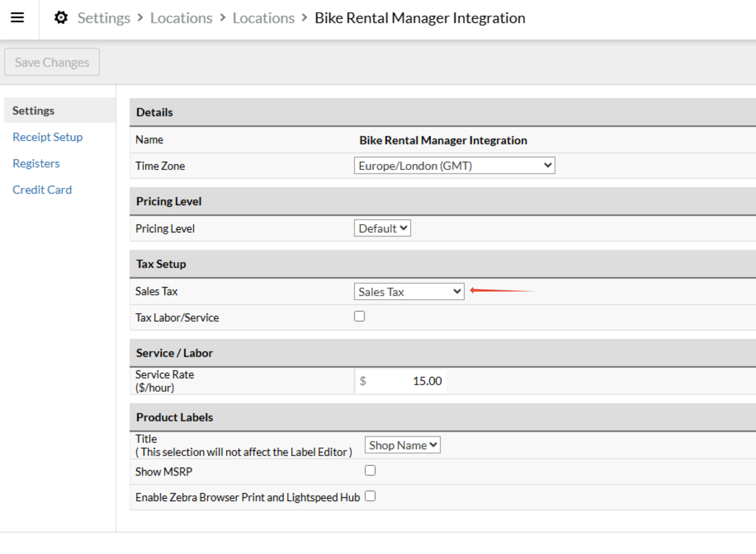Viewport: 756px width, 554px height.
Task: Click the settings gear icon
Action: pos(61,17)
